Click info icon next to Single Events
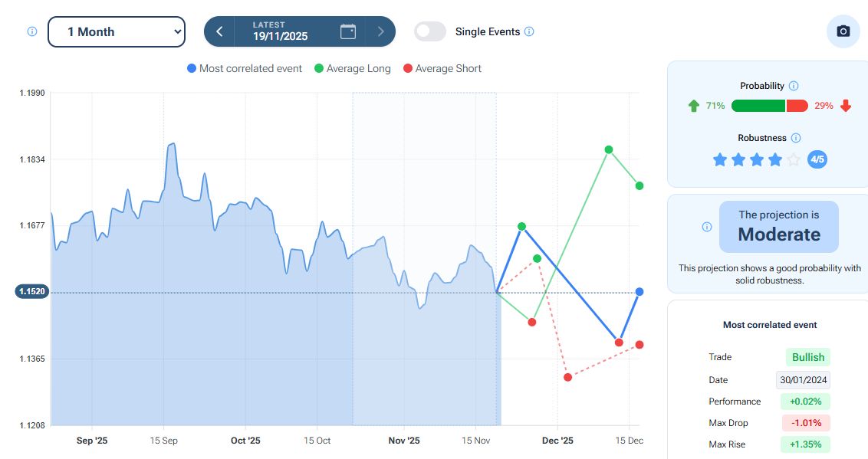The height and width of the screenshot is (459, 868). pos(529,31)
